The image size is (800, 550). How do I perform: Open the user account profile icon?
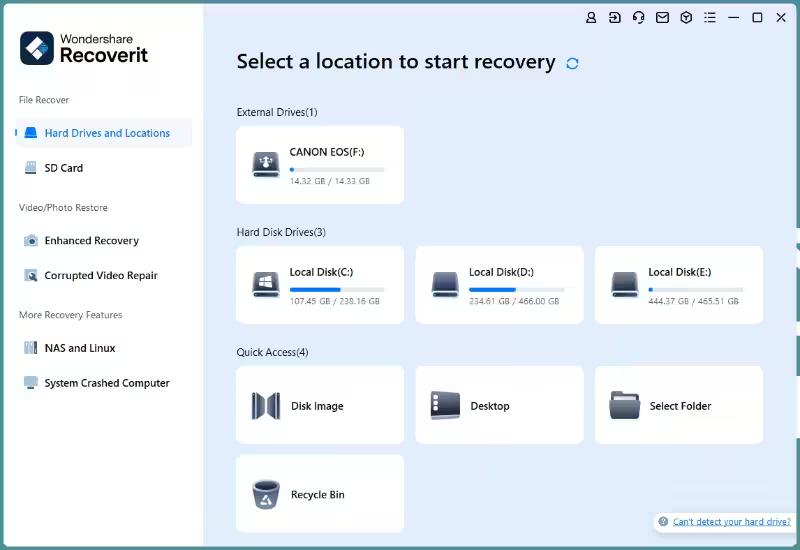(x=591, y=18)
